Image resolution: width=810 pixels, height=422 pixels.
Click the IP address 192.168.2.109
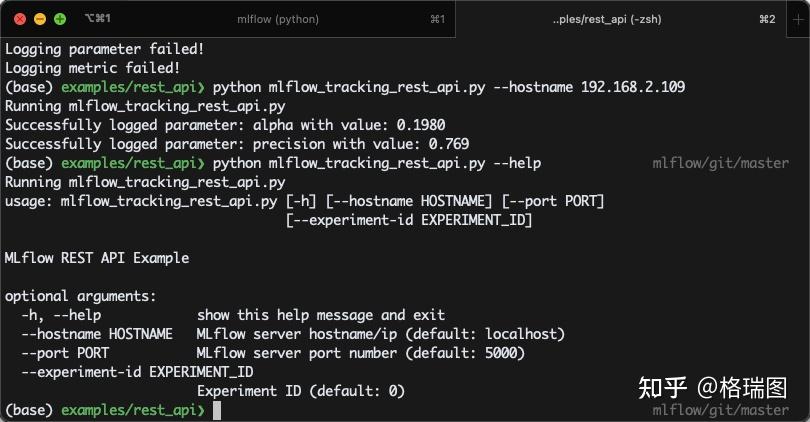[x=633, y=87]
